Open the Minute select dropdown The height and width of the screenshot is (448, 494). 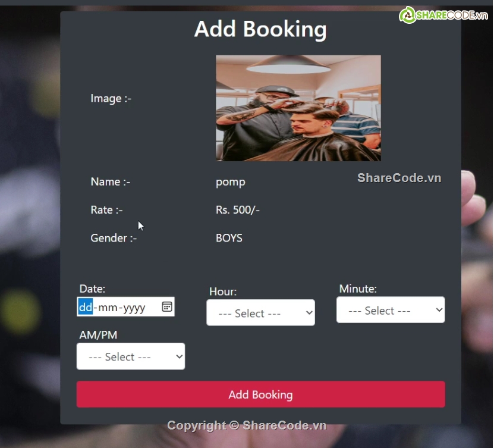390,310
